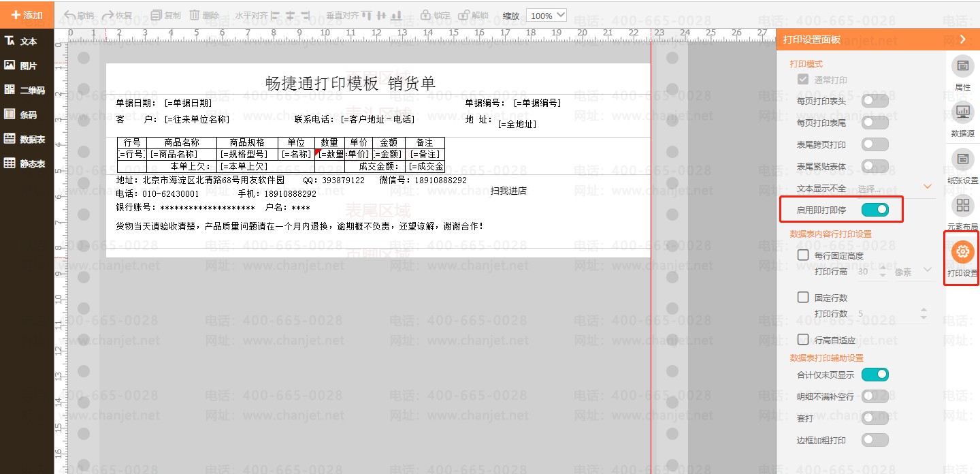The image size is (980, 474).
Task: Check the 固定行数 checkbox
Action: pos(803,298)
